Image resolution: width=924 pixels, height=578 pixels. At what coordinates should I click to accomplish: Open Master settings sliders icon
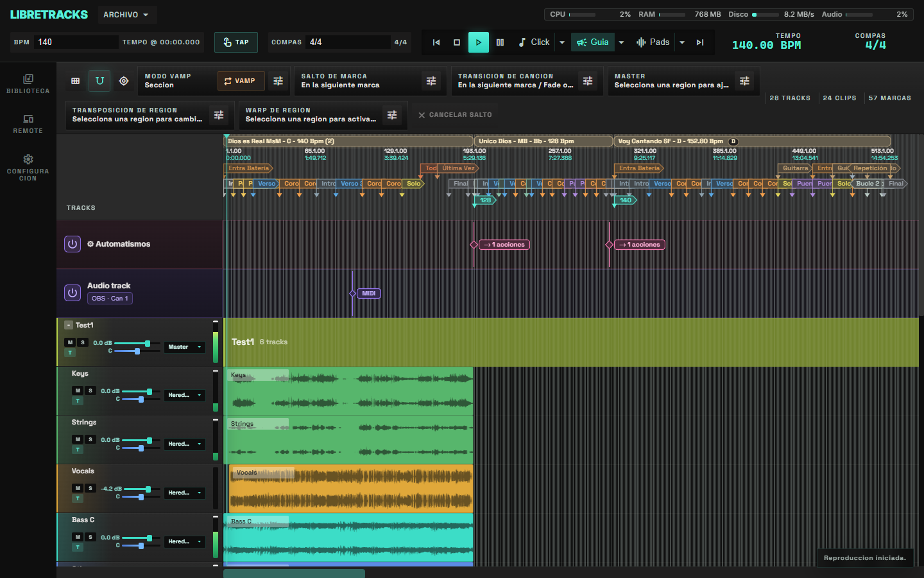(744, 81)
